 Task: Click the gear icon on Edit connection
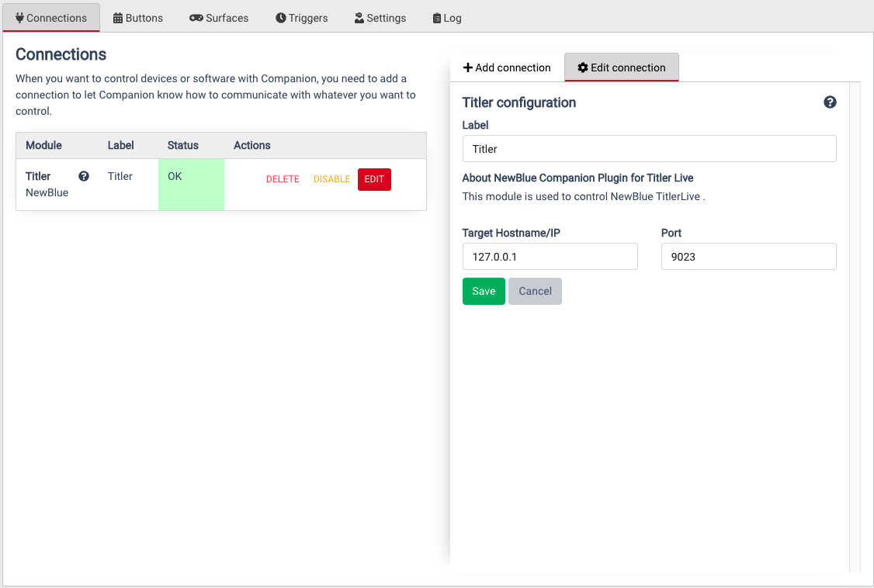point(582,67)
